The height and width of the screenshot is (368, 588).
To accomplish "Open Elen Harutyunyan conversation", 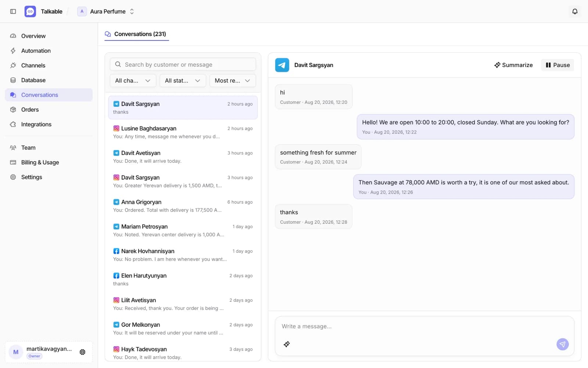I will [x=183, y=280].
